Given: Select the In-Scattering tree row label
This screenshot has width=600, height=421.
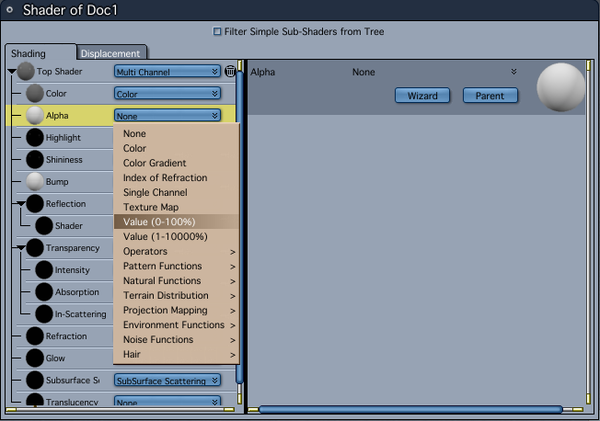Looking at the screenshot, I should pyautogui.click(x=80, y=314).
